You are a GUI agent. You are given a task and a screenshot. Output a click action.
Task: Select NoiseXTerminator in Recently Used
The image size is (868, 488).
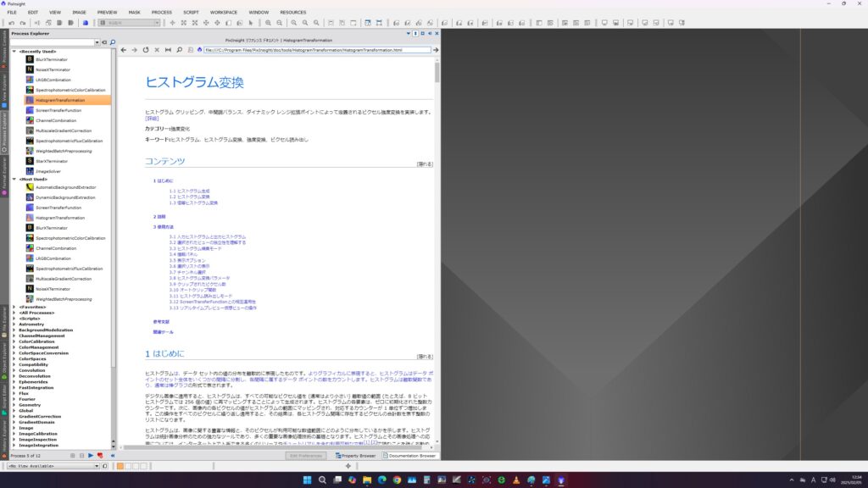tap(53, 69)
